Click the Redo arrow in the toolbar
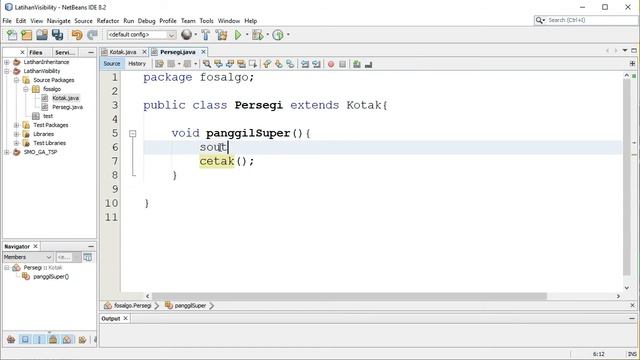This screenshot has width=640, height=360. [x=92, y=35]
